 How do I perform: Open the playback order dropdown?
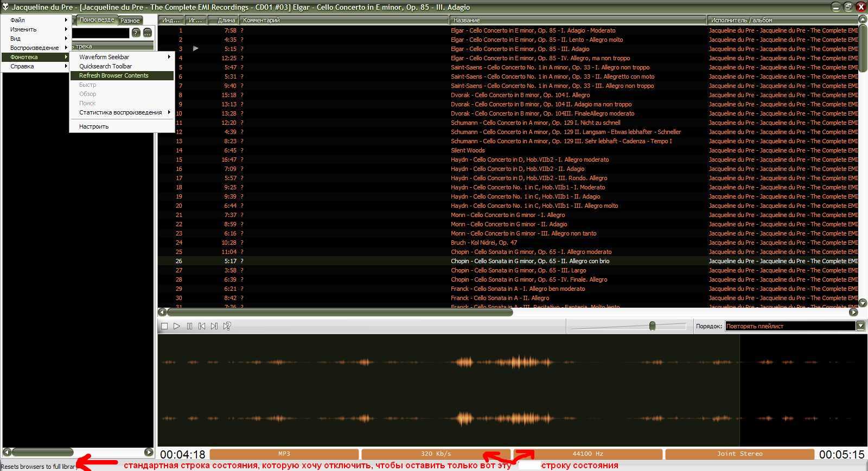(860, 326)
